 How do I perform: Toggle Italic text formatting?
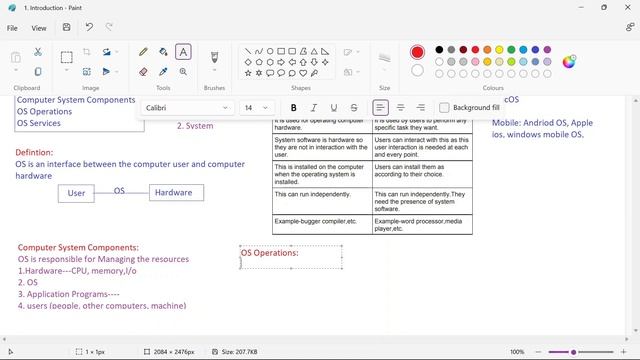(313, 108)
